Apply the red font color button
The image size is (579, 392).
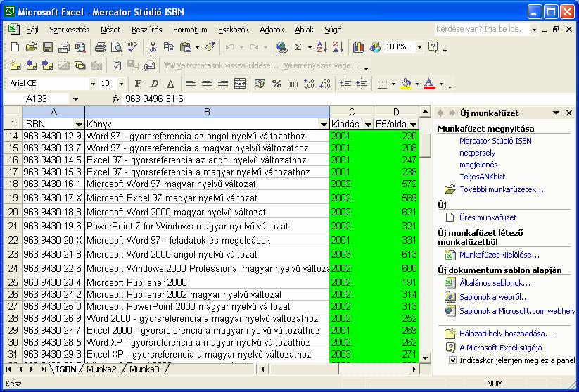tap(429, 84)
